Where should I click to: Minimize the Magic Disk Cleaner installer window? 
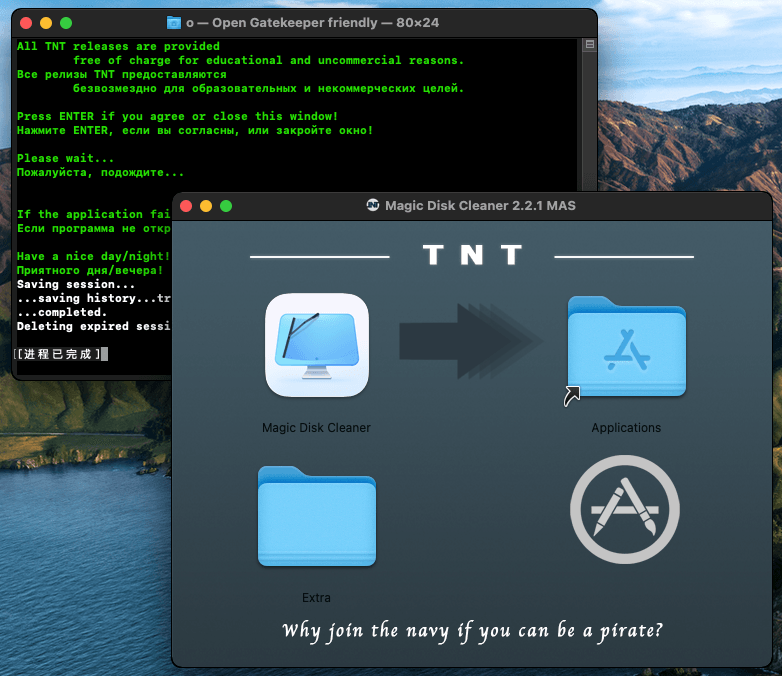(x=206, y=206)
